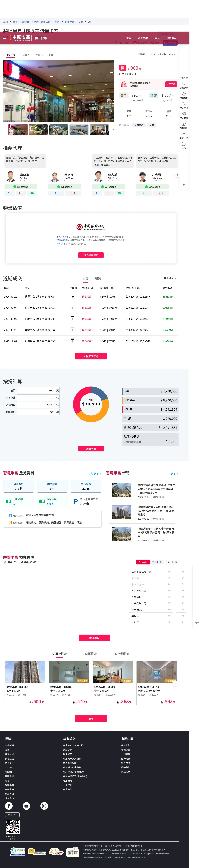Select the 同校網推介 tab
202x868 pixels.
tap(122, 654)
